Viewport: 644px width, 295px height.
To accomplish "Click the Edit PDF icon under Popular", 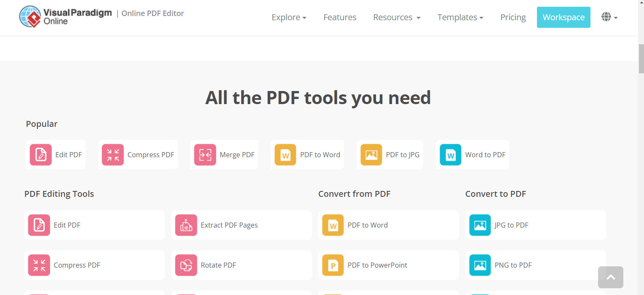I will (41, 155).
